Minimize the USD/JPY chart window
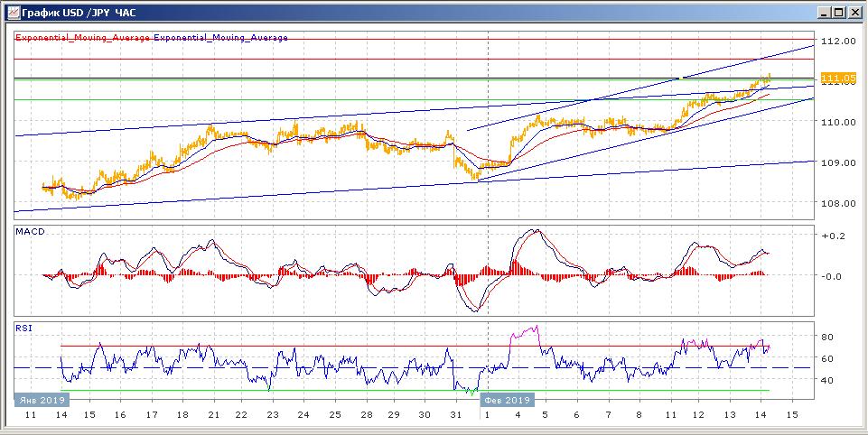This screenshot has height=435, width=868. coord(823,12)
